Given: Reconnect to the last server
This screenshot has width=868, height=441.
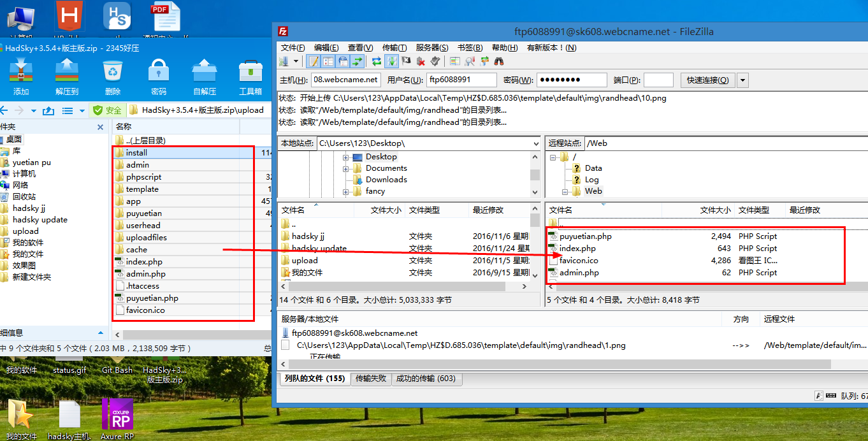Looking at the screenshot, I should pyautogui.click(x=435, y=61).
